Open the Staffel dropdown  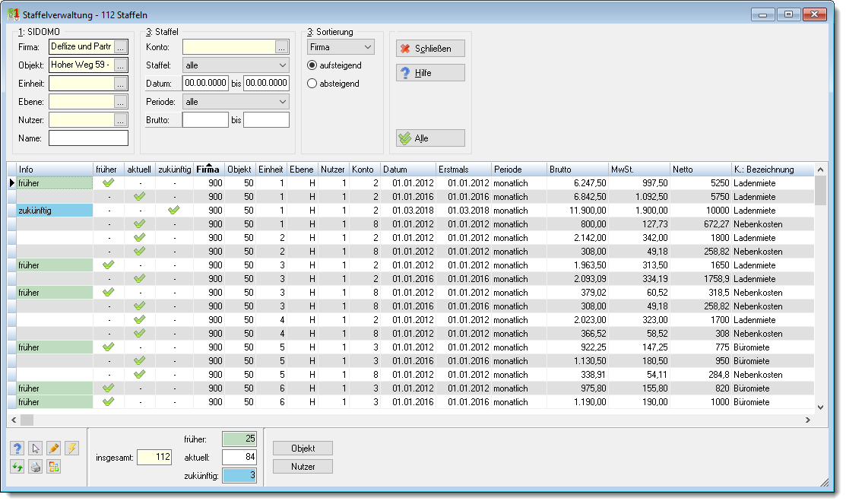coord(236,65)
